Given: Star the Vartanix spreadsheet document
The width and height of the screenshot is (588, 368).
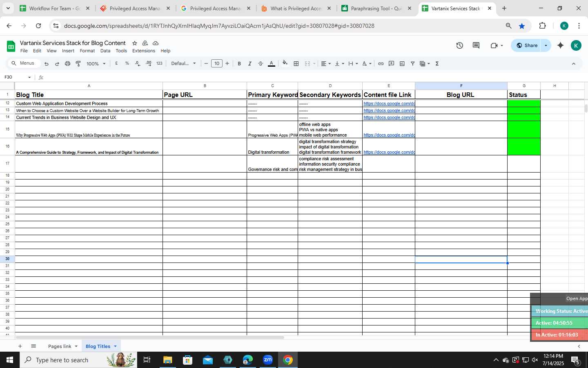Looking at the screenshot, I should point(135,43).
